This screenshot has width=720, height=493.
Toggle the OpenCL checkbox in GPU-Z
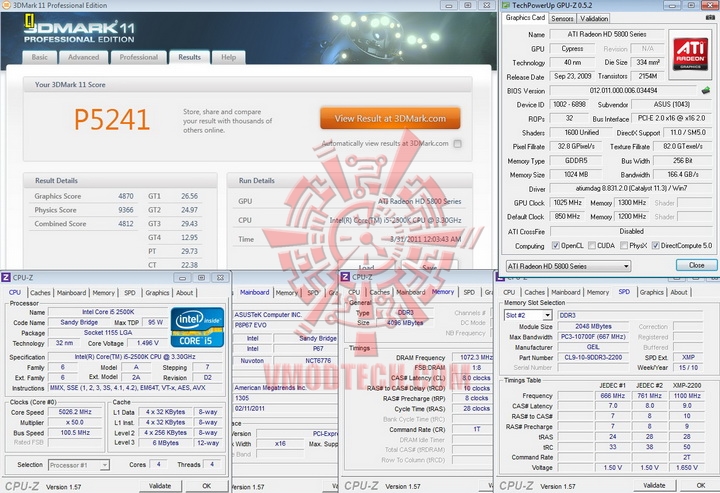556,246
